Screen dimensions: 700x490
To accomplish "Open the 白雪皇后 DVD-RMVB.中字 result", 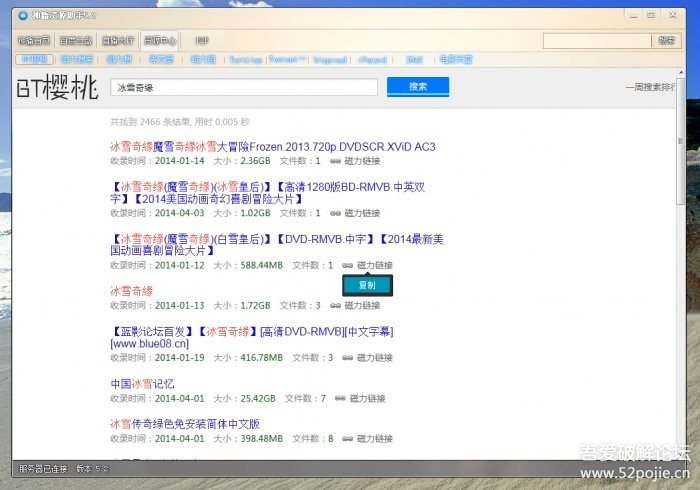I will [277, 245].
